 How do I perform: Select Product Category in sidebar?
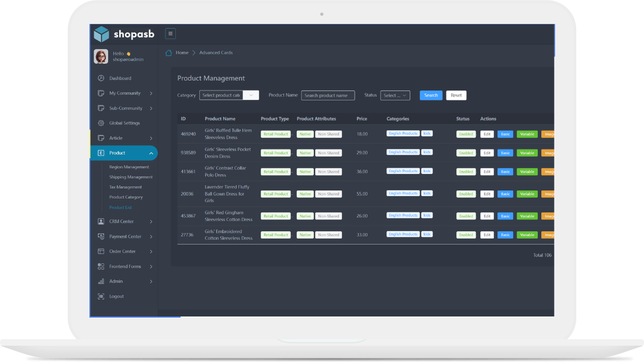(x=126, y=197)
